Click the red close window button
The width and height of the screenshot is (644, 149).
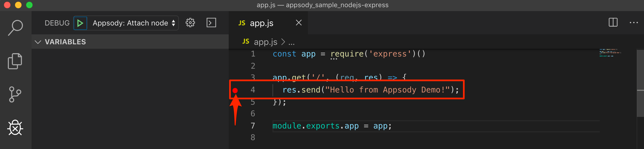(x=7, y=5)
